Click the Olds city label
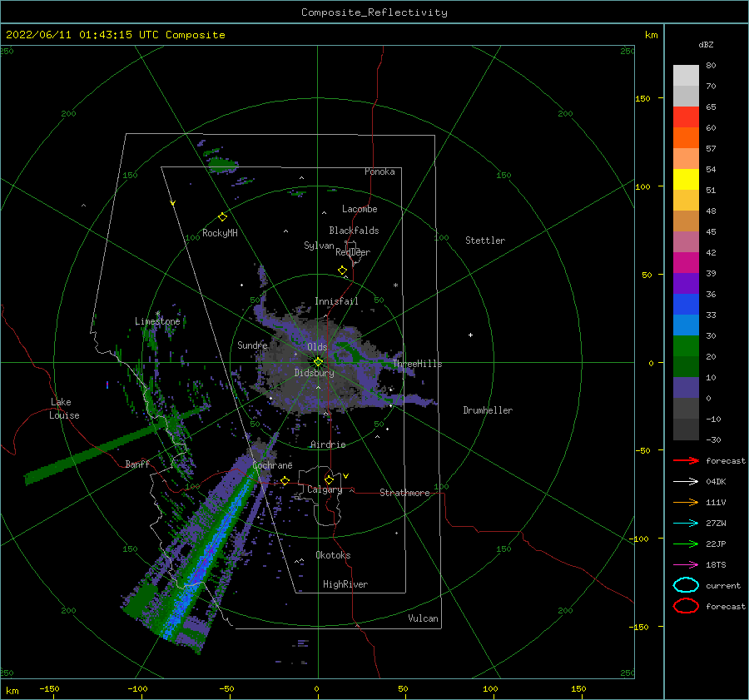This screenshot has height=700, width=749. point(317,347)
